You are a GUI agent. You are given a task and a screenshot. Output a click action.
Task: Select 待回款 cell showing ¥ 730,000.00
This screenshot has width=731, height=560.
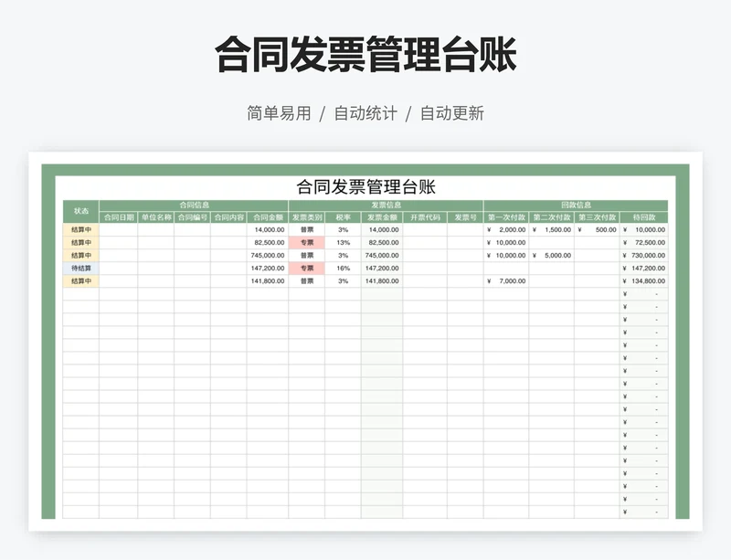click(644, 256)
